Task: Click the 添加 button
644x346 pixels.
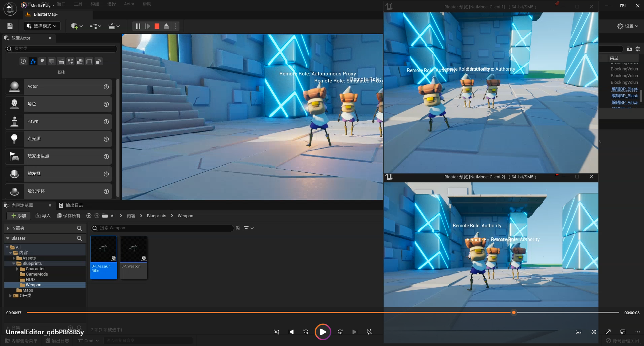Action: [18, 216]
